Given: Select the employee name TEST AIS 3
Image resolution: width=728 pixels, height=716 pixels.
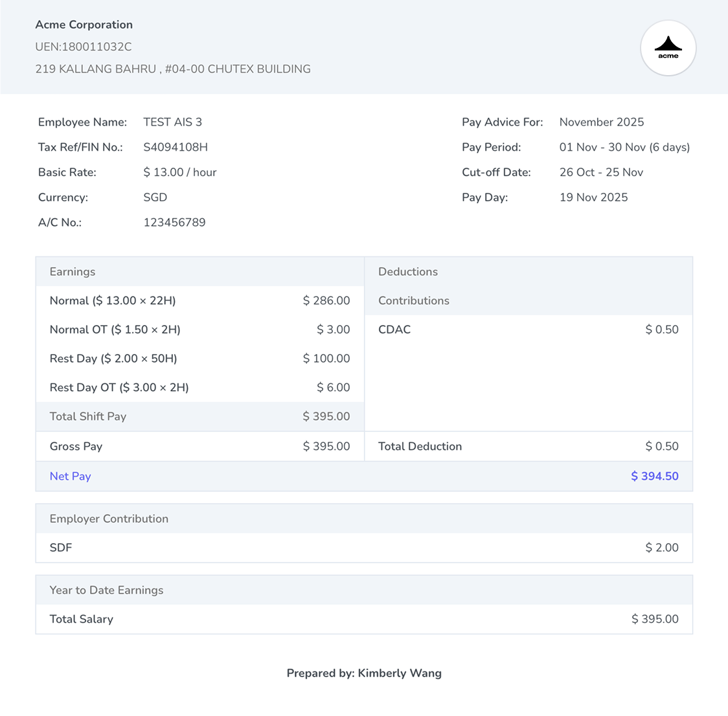Looking at the screenshot, I should coord(172,122).
